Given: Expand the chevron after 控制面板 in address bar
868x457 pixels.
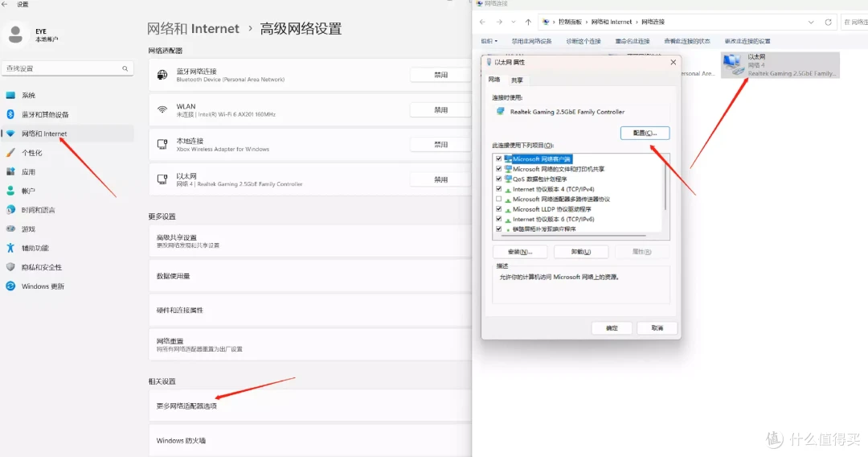Looking at the screenshot, I should click(x=586, y=23).
